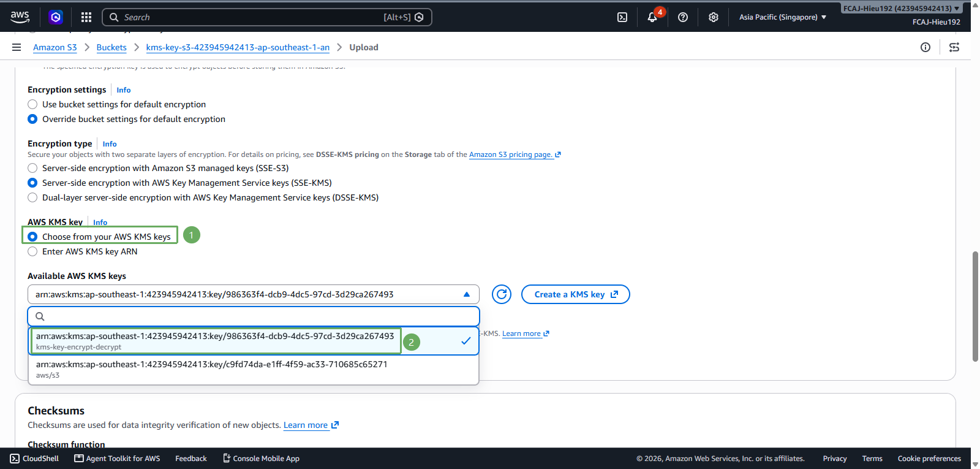Launch CloudShell icon in the top bar
This screenshot has height=469, width=980.
tap(622, 17)
